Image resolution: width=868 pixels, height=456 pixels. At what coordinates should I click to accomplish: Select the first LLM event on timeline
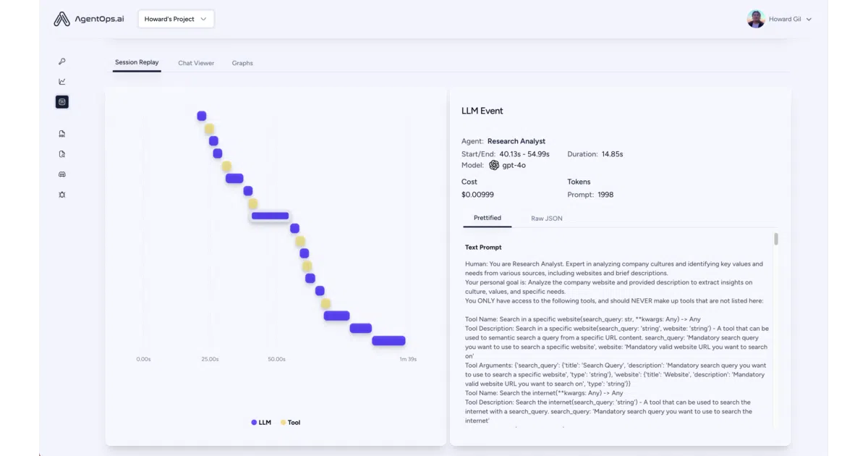click(x=202, y=116)
